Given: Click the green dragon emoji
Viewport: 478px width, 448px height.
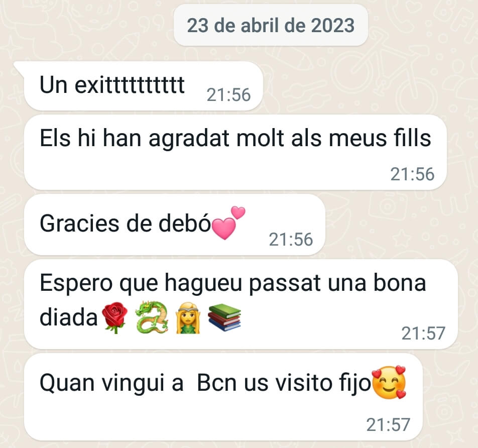Looking at the screenshot, I should [x=152, y=317].
